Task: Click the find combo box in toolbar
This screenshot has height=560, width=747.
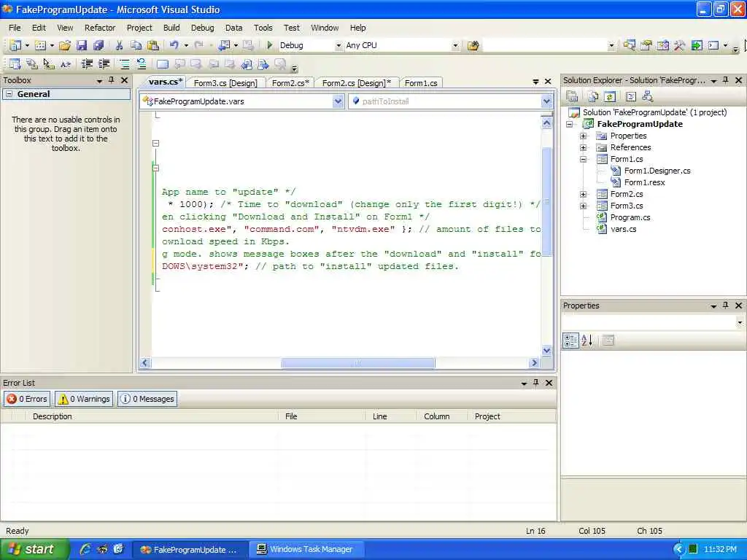Action: point(549,46)
